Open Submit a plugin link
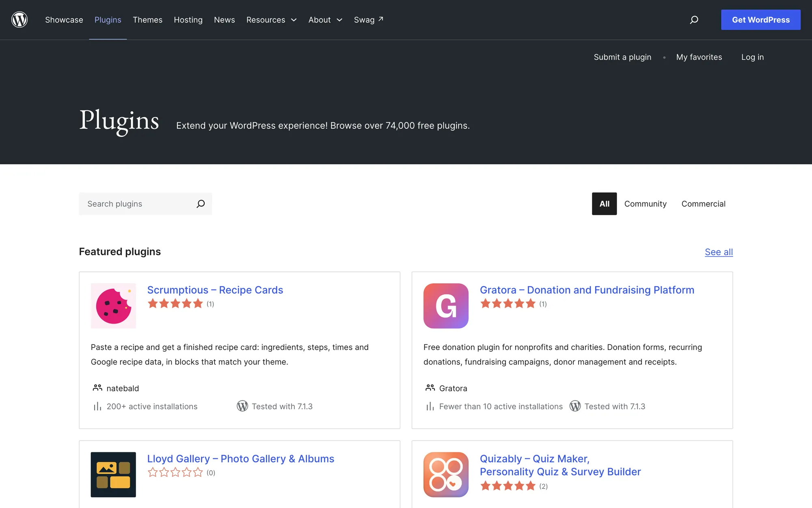 point(622,57)
